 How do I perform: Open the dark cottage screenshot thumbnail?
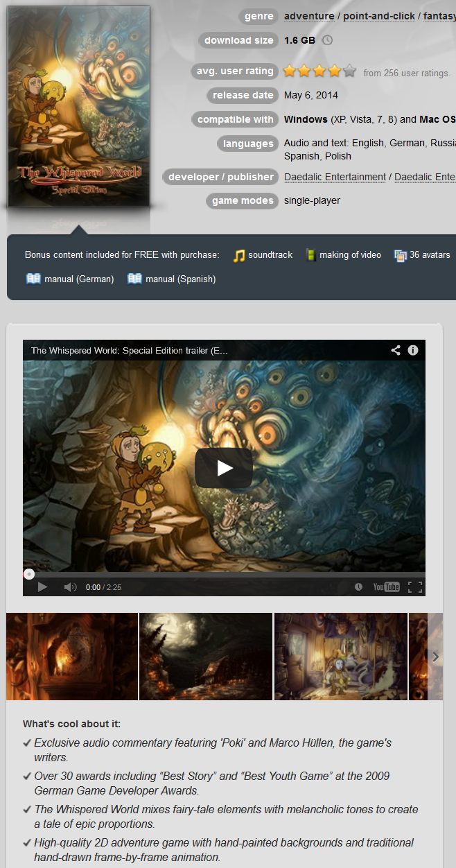pos(206,657)
